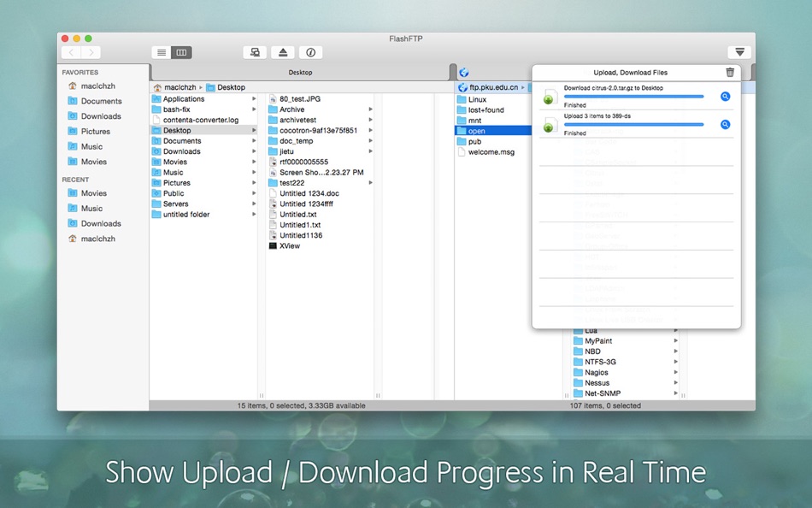Expand the archivetest folder arrow
The image size is (812, 508).
370,120
